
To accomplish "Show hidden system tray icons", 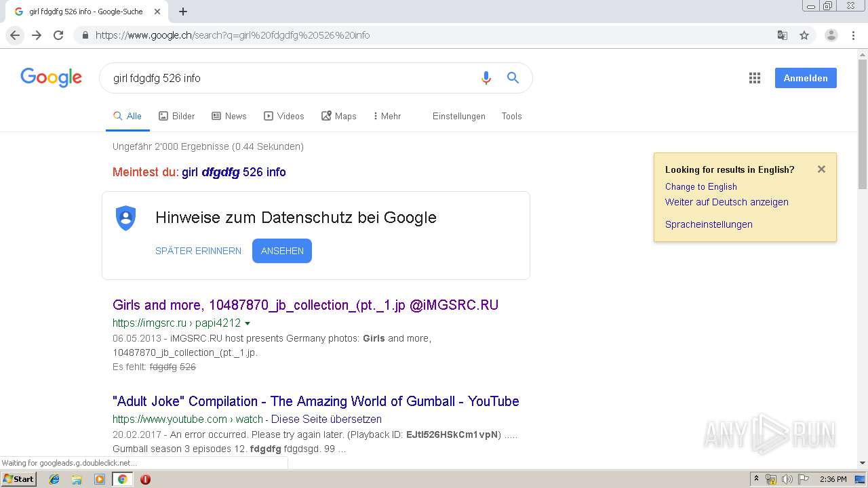I will point(756,479).
